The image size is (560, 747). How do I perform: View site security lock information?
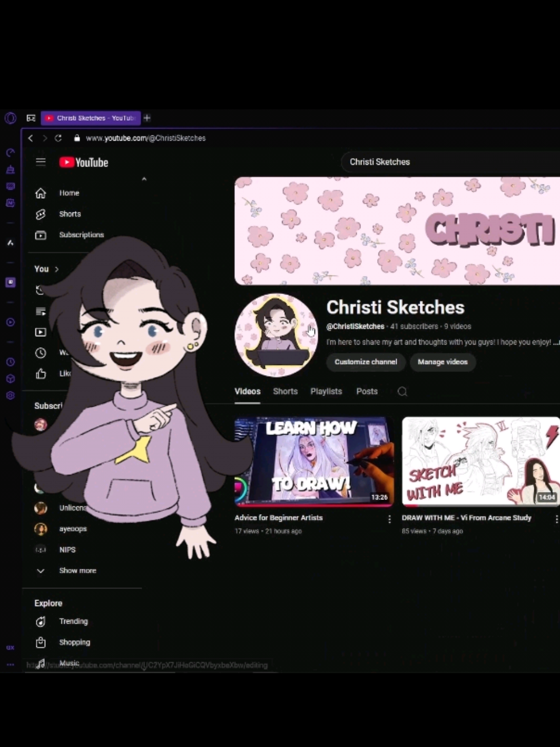(x=77, y=138)
